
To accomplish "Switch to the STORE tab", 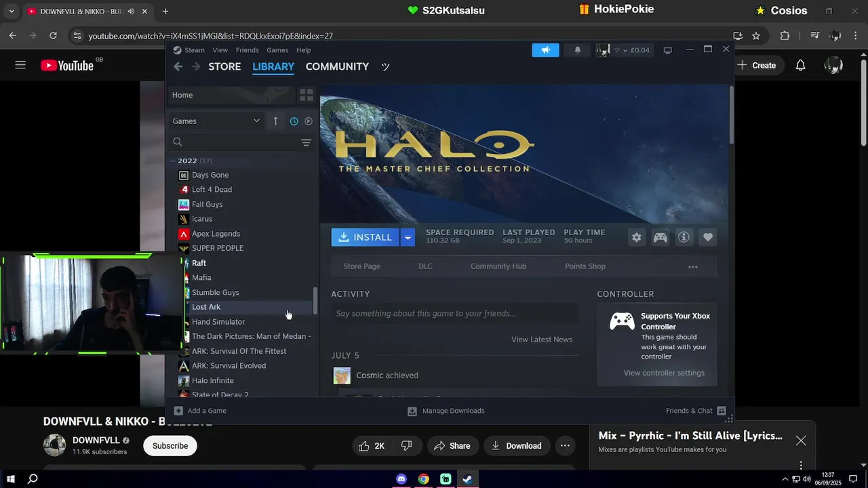I will point(224,66).
